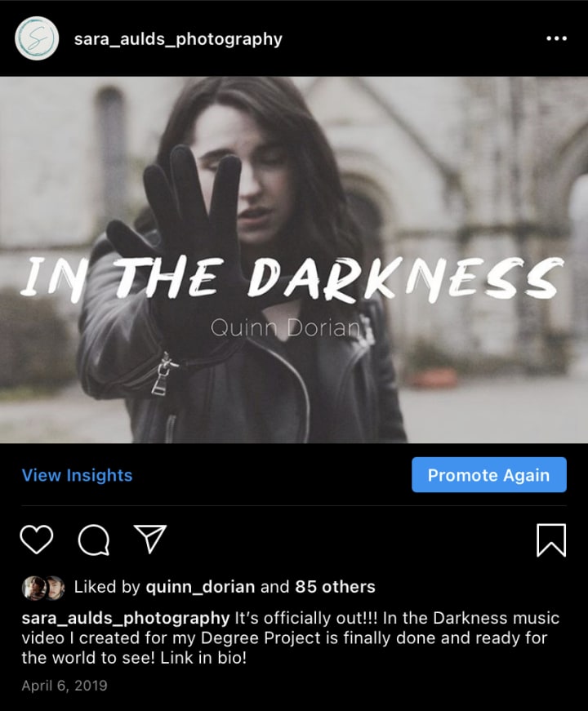Click the liker avatars next to Liked by

(x=43, y=588)
